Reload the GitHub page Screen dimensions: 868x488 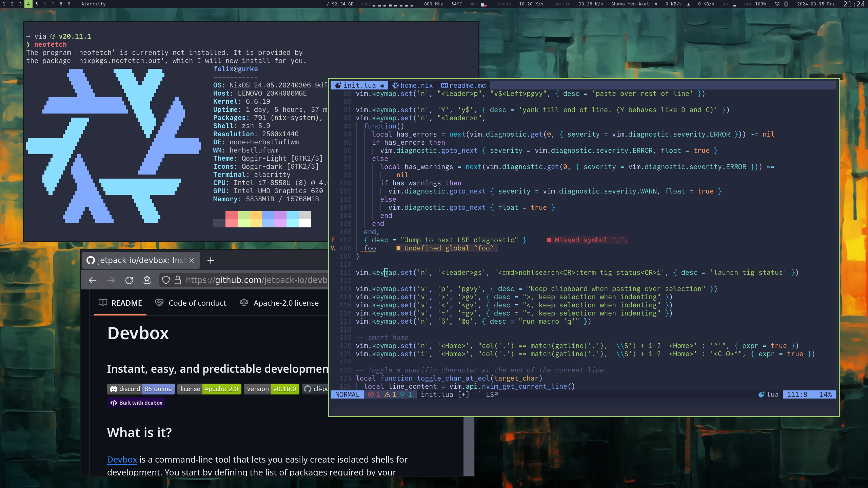129,280
